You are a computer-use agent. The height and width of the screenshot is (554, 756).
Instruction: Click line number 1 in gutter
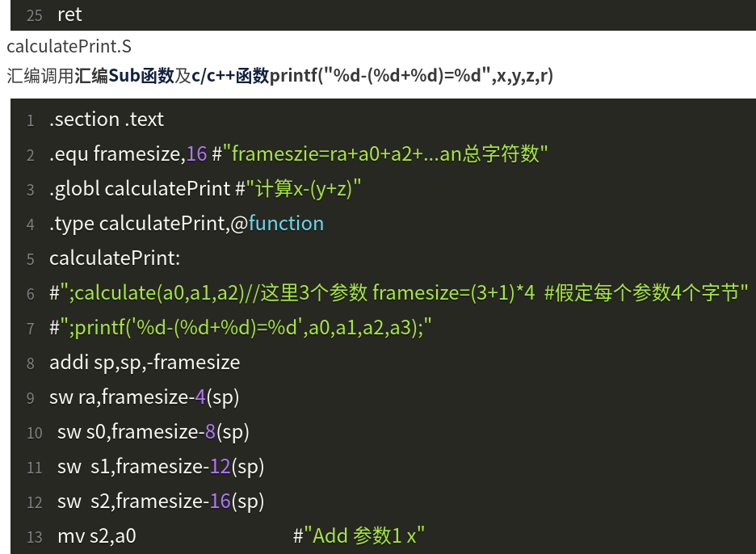tap(30, 120)
